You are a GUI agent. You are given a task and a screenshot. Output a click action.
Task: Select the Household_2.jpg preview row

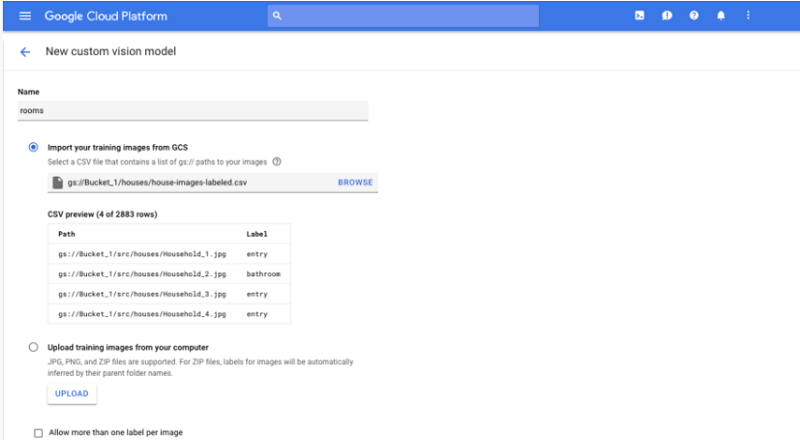[x=168, y=273]
